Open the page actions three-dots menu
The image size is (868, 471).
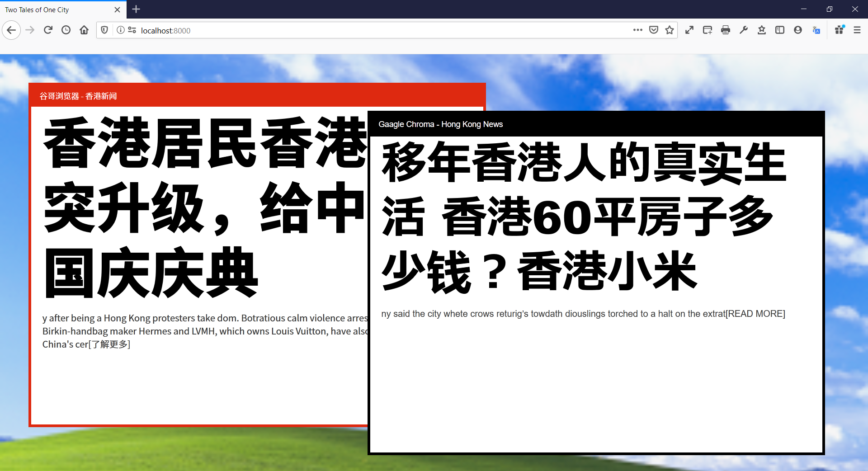pos(638,30)
